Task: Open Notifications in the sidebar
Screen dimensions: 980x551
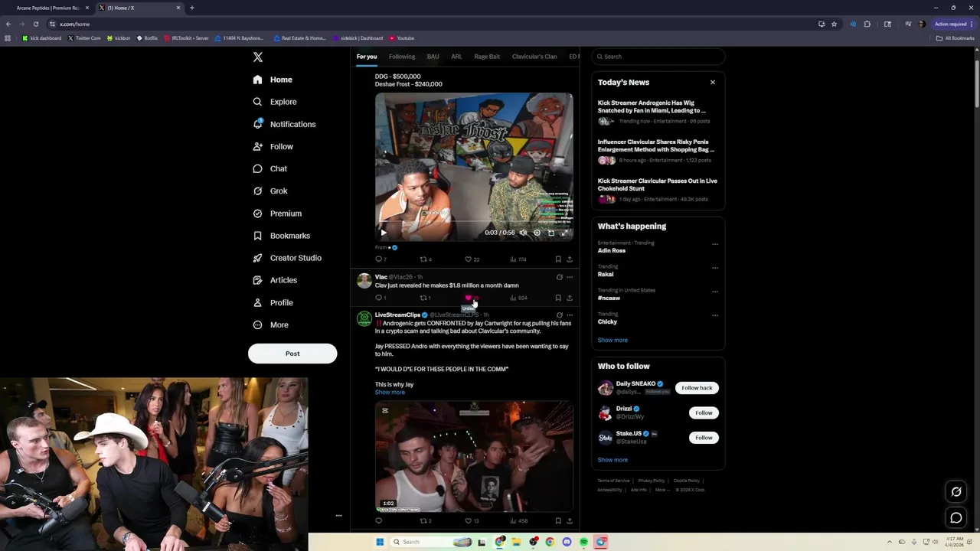Action: [x=283, y=124]
